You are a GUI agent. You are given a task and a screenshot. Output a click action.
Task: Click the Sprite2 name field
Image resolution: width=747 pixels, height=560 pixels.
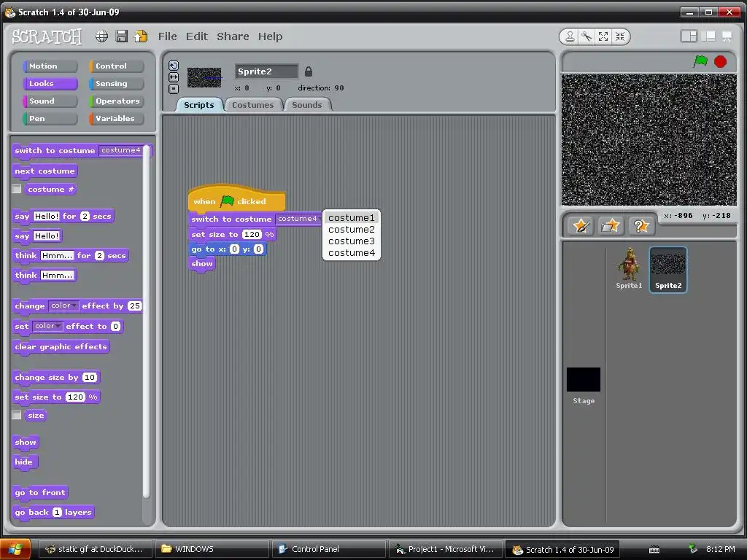(x=266, y=71)
